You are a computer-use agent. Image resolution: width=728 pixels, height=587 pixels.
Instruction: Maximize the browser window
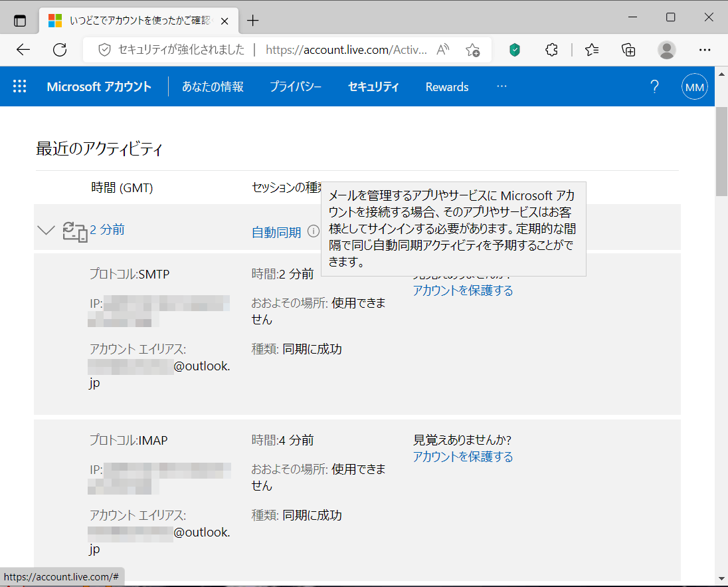point(670,17)
